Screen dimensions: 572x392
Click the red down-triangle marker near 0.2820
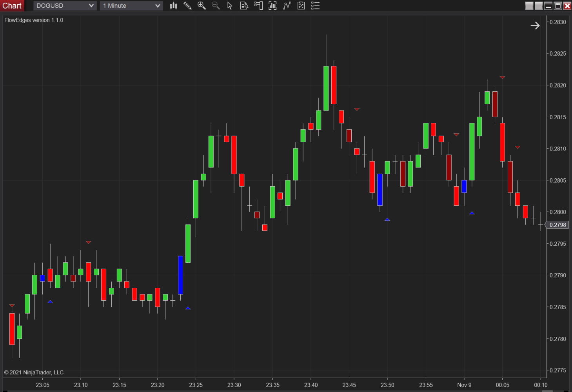[502, 78]
